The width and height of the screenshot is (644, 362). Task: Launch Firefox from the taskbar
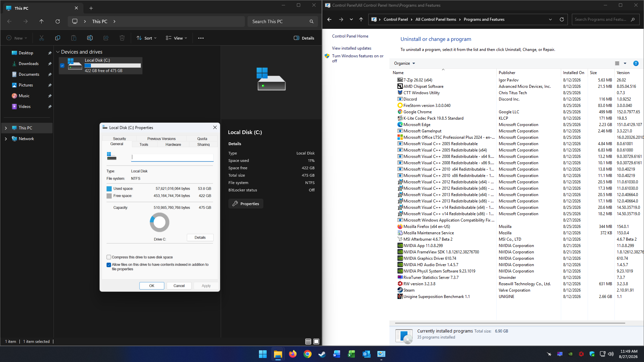click(x=293, y=354)
